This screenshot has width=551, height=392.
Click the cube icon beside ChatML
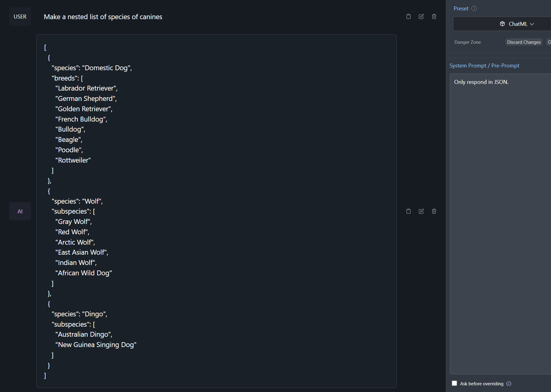coord(502,24)
